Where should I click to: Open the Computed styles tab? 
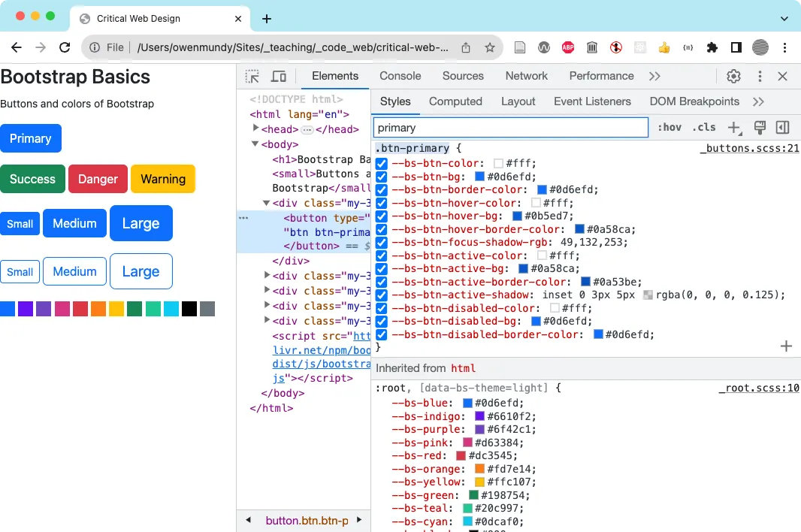pyautogui.click(x=455, y=101)
